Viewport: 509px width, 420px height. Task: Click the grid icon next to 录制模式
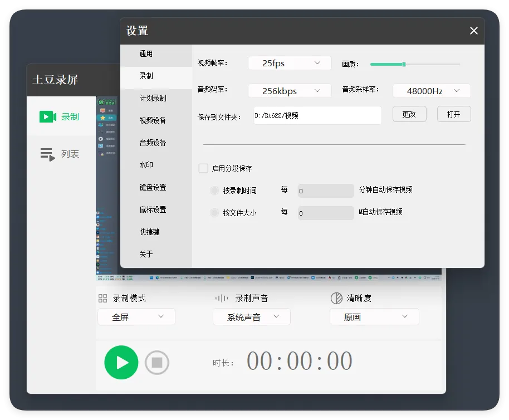[102, 298]
